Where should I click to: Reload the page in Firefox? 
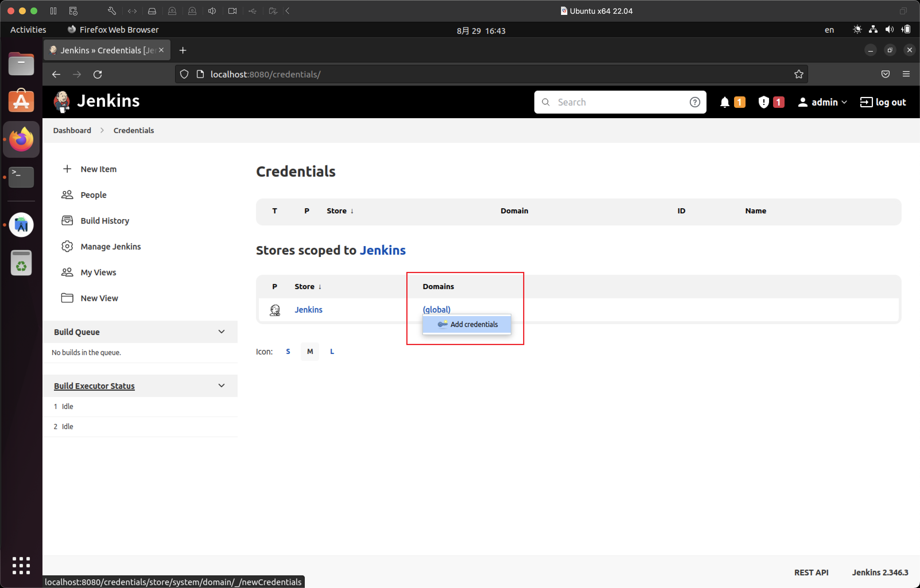pyautogui.click(x=98, y=74)
